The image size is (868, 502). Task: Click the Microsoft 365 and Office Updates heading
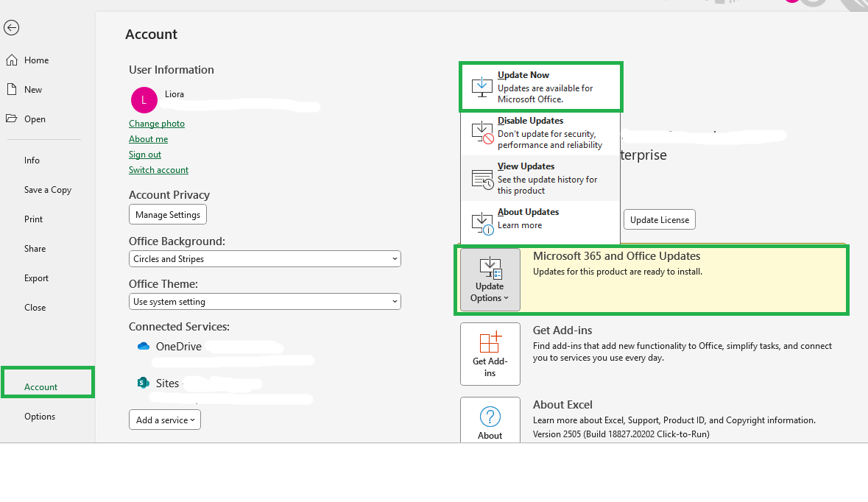pos(617,256)
